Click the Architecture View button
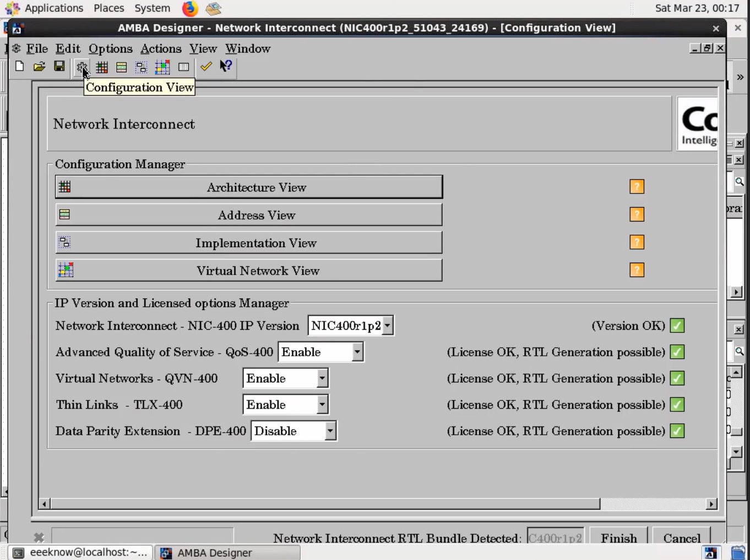 point(249,187)
